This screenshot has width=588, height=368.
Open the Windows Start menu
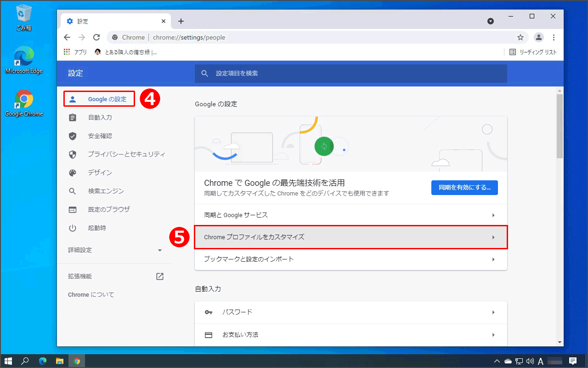tap(8, 361)
